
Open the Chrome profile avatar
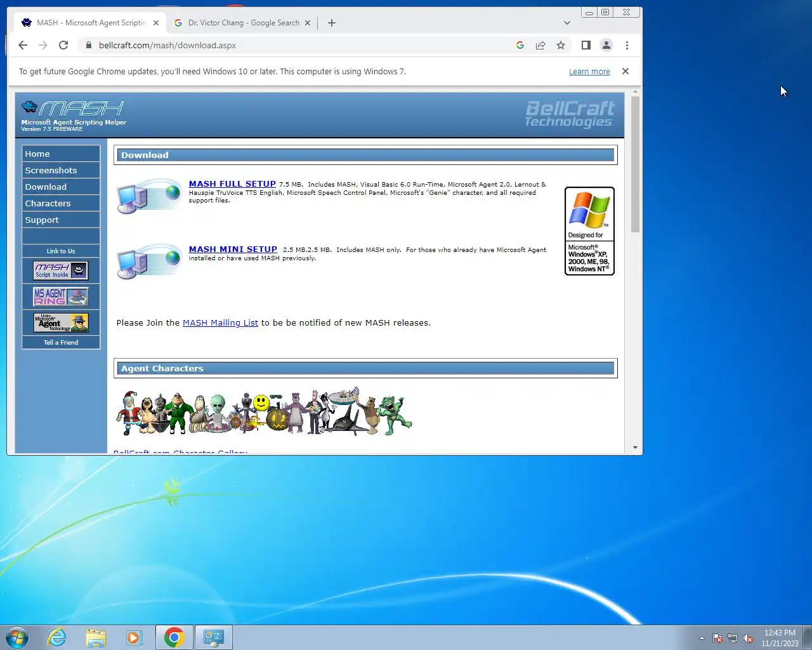pyautogui.click(x=606, y=45)
